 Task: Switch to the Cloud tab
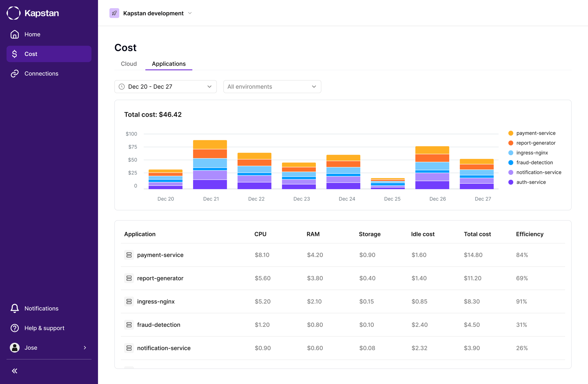[x=129, y=64]
